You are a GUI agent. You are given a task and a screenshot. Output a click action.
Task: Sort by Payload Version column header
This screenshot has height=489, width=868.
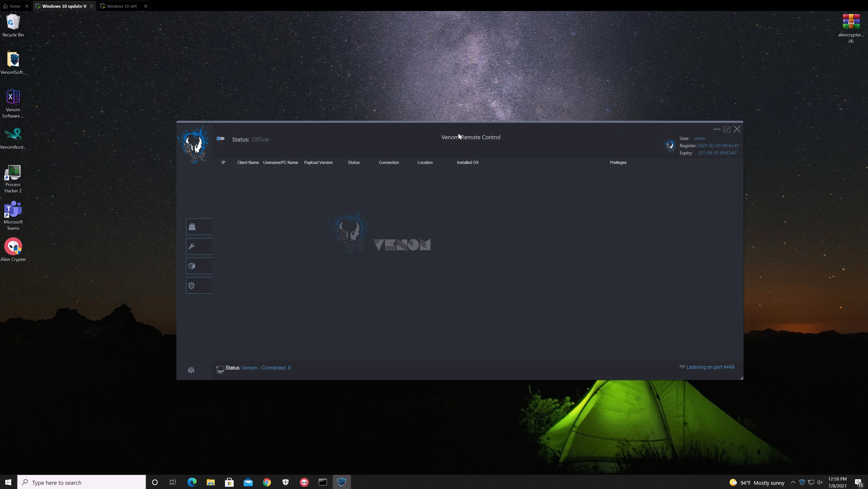tap(318, 162)
